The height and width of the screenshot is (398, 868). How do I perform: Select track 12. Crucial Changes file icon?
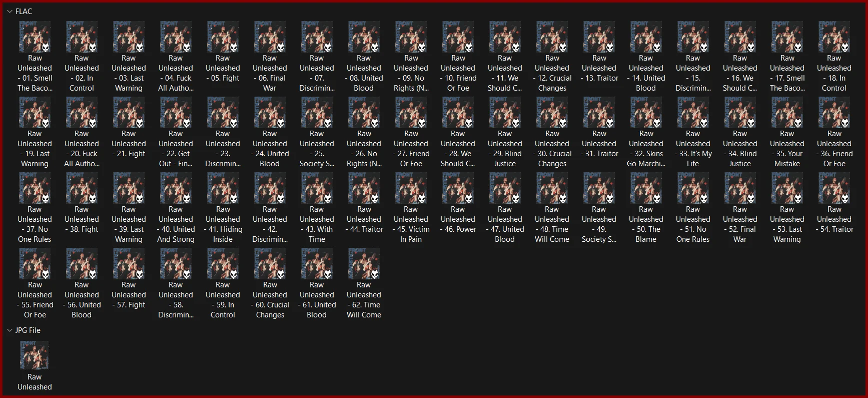click(552, 37)
